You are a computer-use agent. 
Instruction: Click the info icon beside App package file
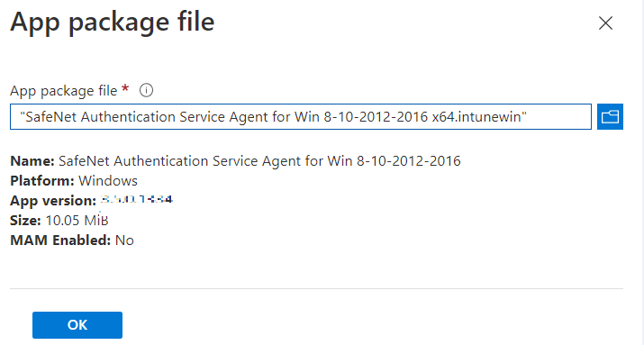tap(146, 90)
